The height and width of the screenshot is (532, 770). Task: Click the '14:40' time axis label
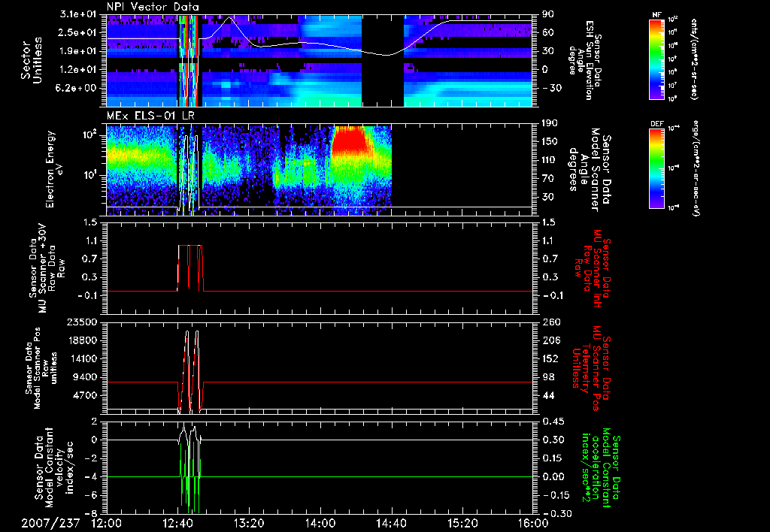click(391, 523)
